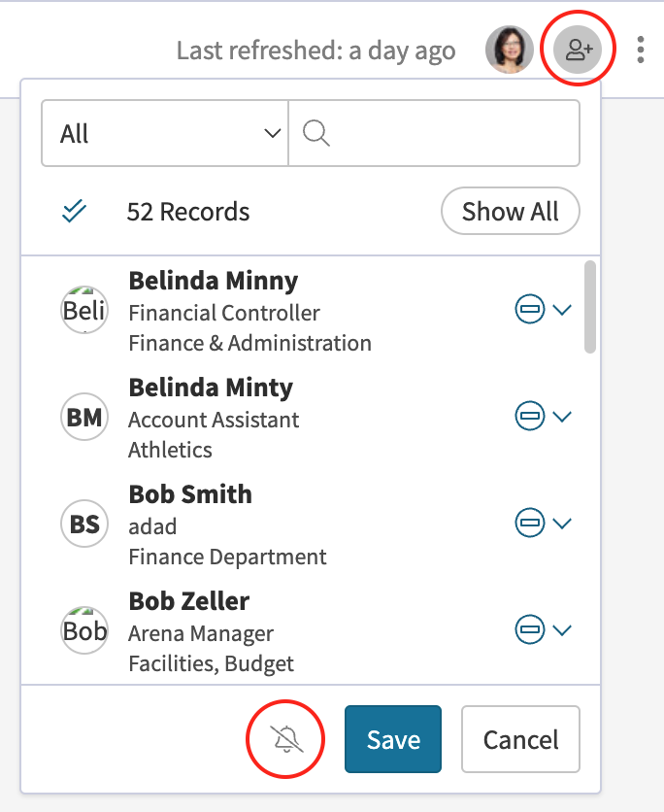664x812 pixels.
Task: Click the Arena Manager job title
Action: (x=201, y=634)
